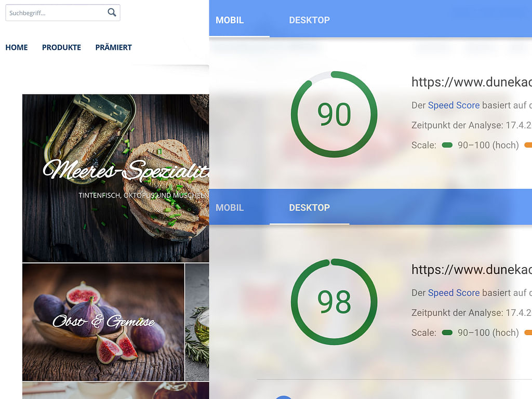532x399 pixels.
Task: Open the HOME menu item
Action: click(17, 47)
